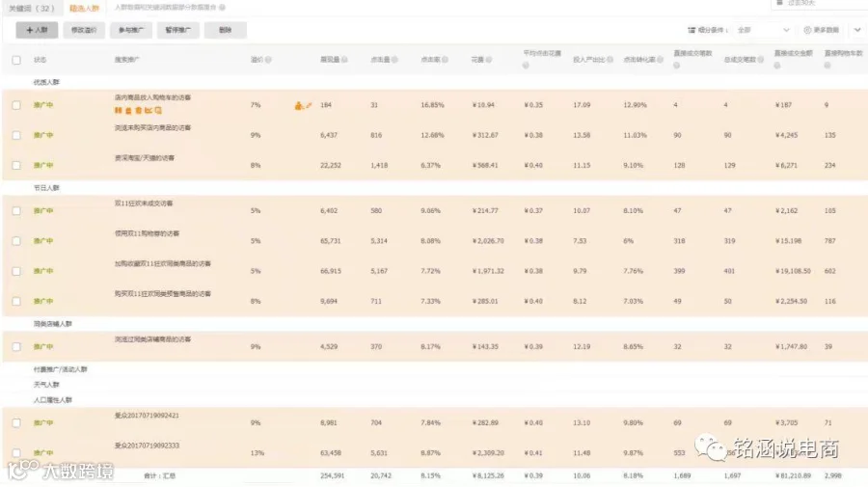The width and height of the screenshot is (868, 487).
Task: Click the info icon beside 点击量 header
Action: tap(394, 60)
